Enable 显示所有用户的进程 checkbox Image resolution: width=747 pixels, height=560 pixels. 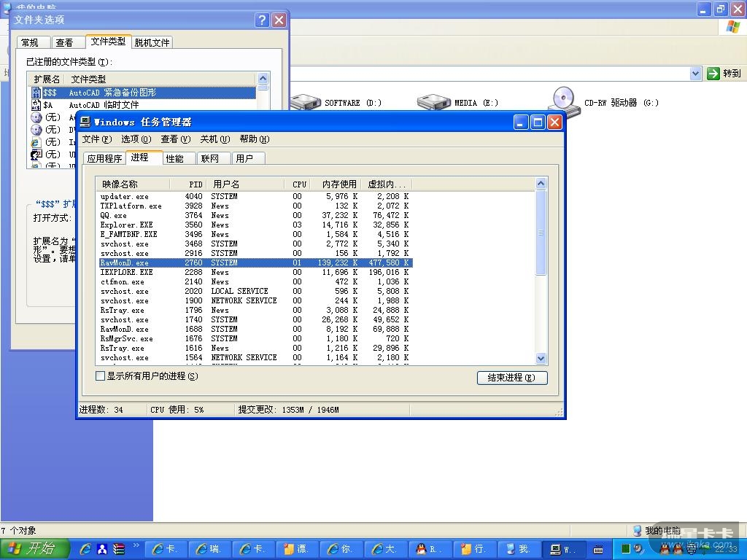tap(101, 376)
